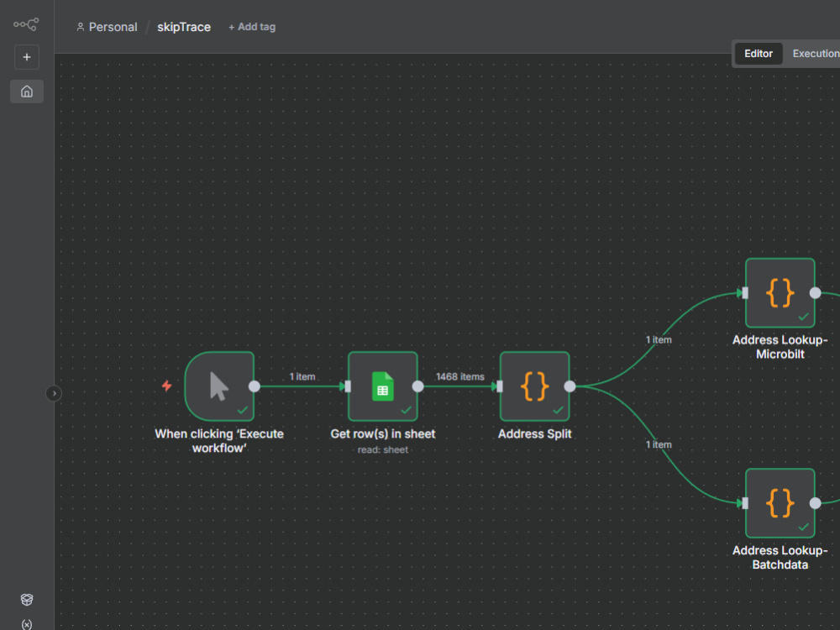Viewport: 840px width, 630px height.
Task: Switch to the Executions tab
Action: pos(816,54)
